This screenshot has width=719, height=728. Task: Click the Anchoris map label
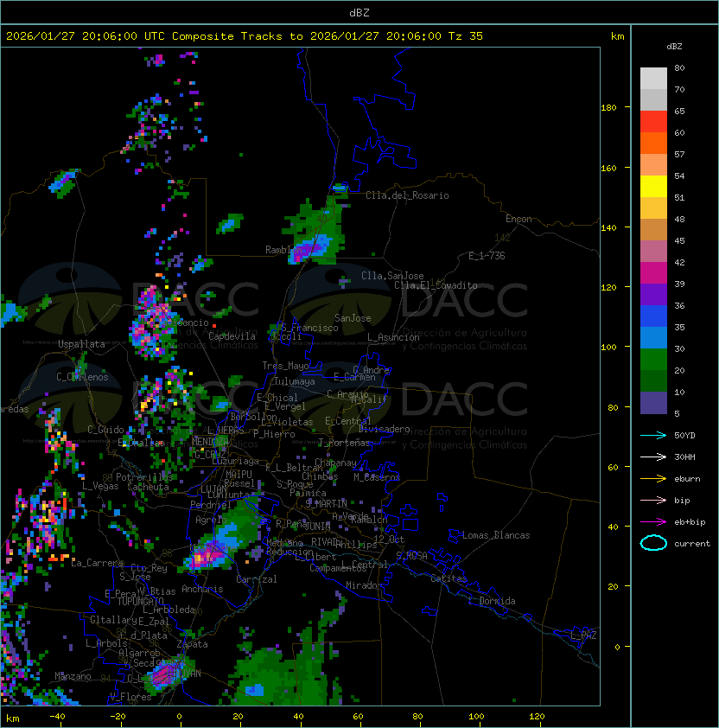(x=202, y=589)
